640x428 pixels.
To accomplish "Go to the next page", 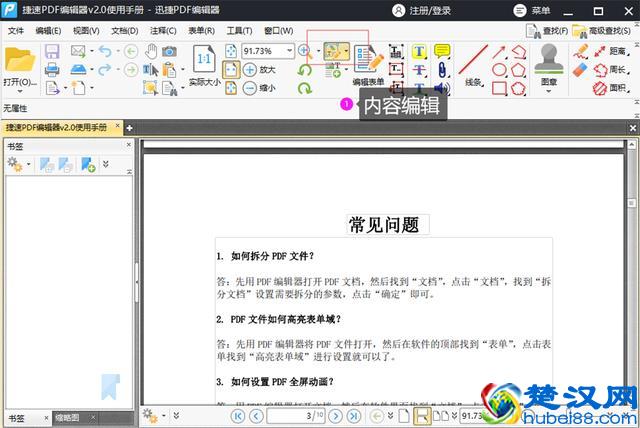I will pos(336,416).
